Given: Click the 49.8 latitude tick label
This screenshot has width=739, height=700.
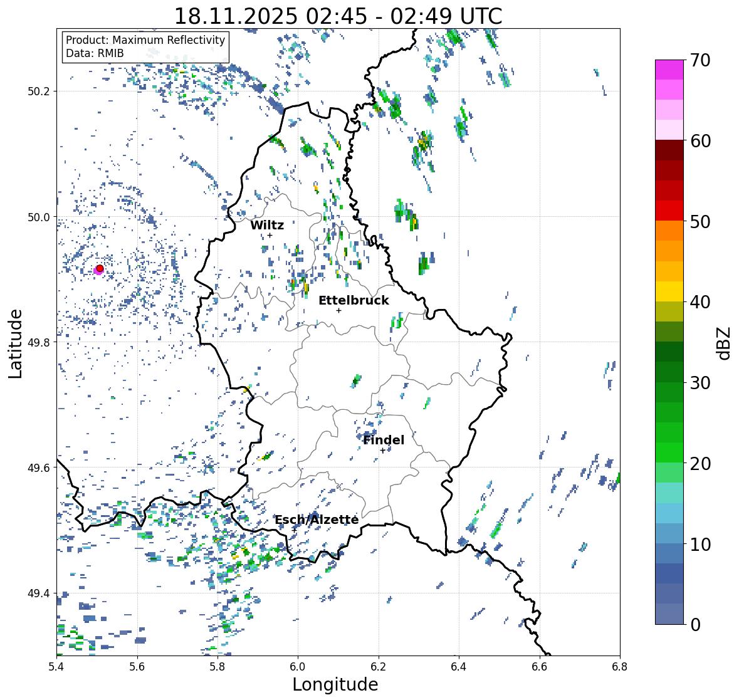Looking at the screenshot, I should [x=39, y=342].
